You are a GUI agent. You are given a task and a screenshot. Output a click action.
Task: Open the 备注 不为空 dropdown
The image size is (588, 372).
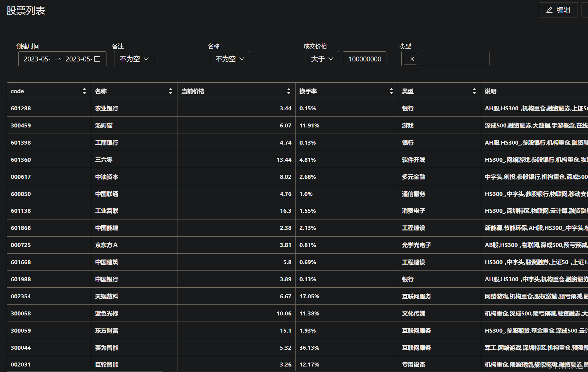pyautogui.click(x=134, y=59)
